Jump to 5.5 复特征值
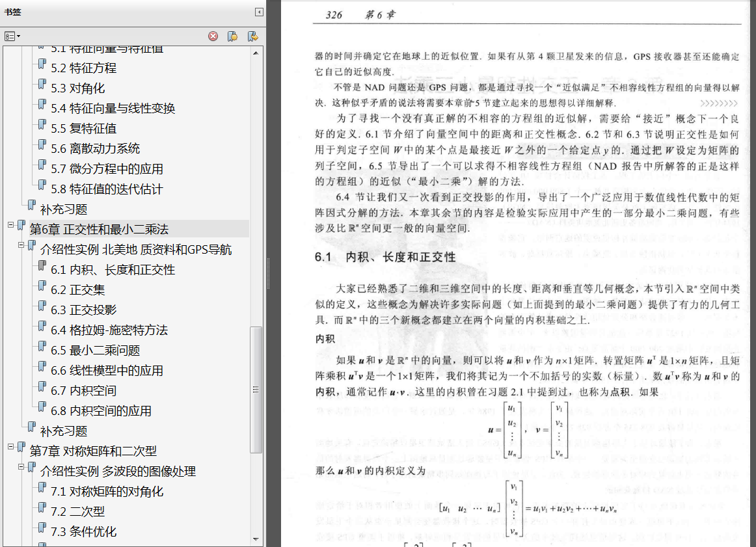This screenshot has height=547, width=756. [x=83, y=128]
